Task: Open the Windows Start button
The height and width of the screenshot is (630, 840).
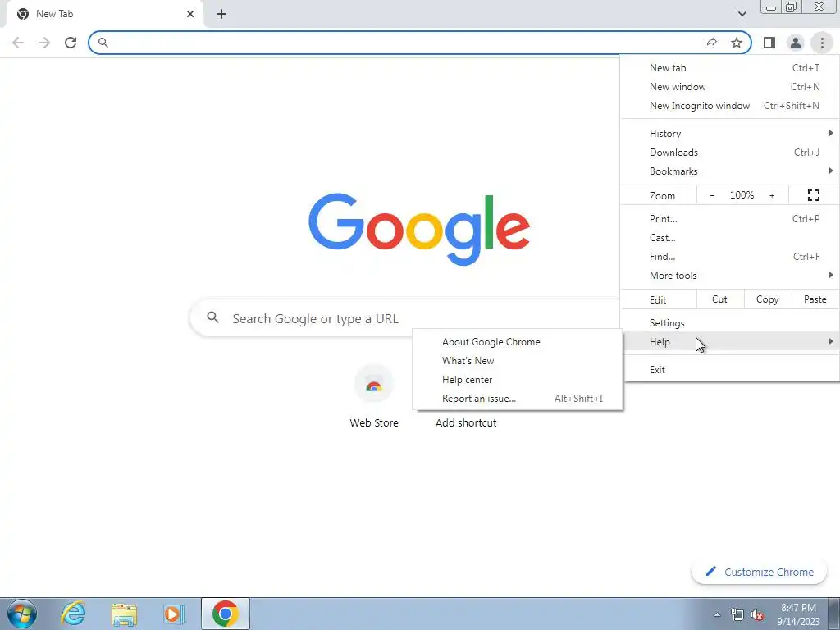Action: pos(22,614)
